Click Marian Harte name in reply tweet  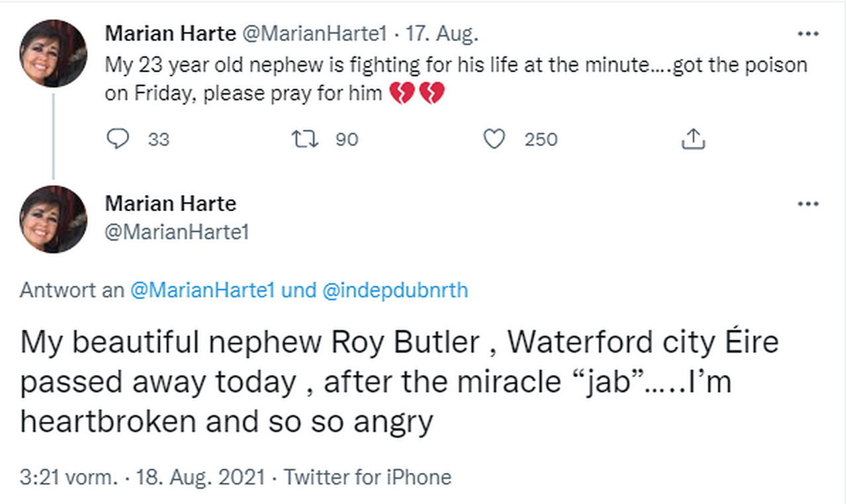coord(170,203)
